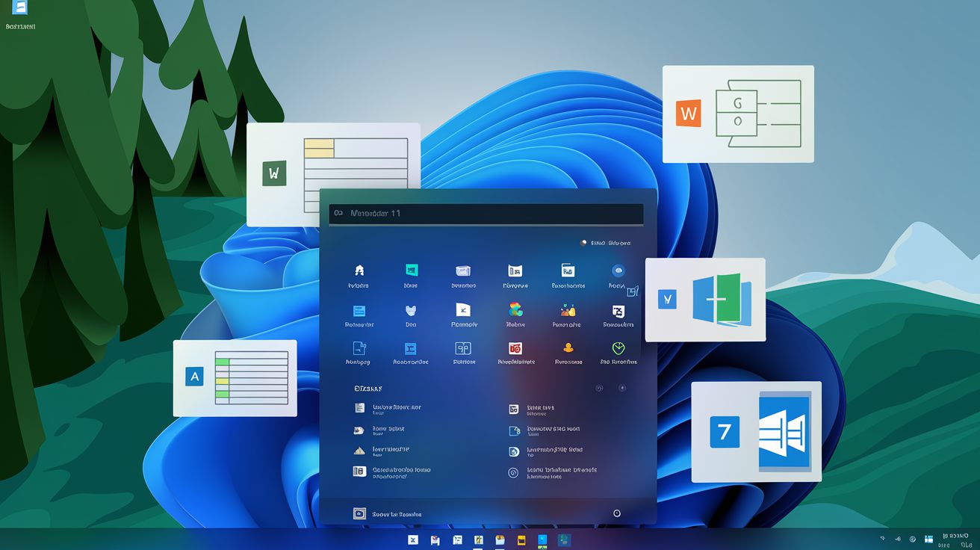Screen dimensions: 980x550
Task: Click the round blue app icon in Start menu
Action: [617, 271]
